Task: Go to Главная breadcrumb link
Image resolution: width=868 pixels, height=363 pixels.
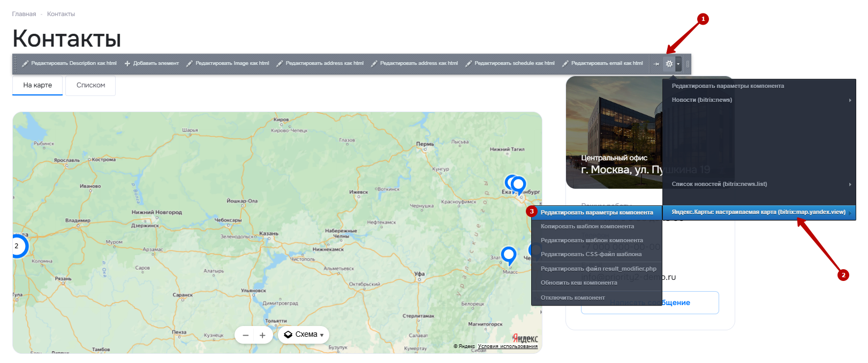Action: [x=24, y=14]
